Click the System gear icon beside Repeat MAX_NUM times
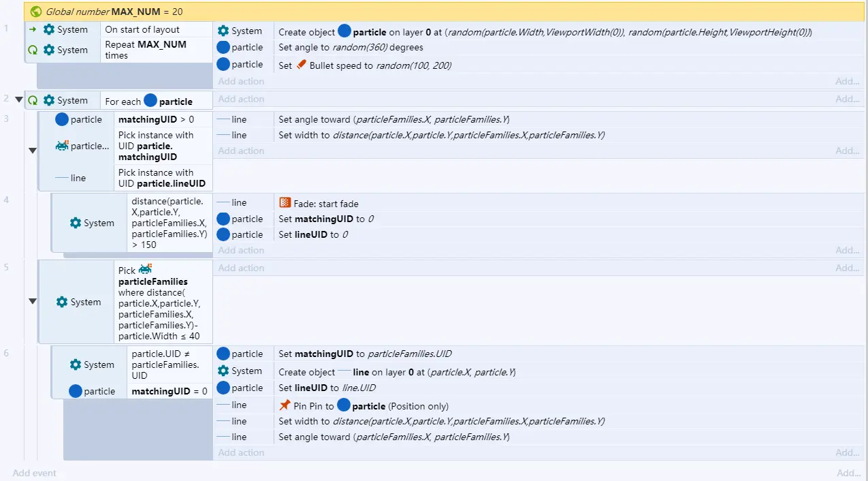Screen dimensions: 868x481 pos(49,50)
